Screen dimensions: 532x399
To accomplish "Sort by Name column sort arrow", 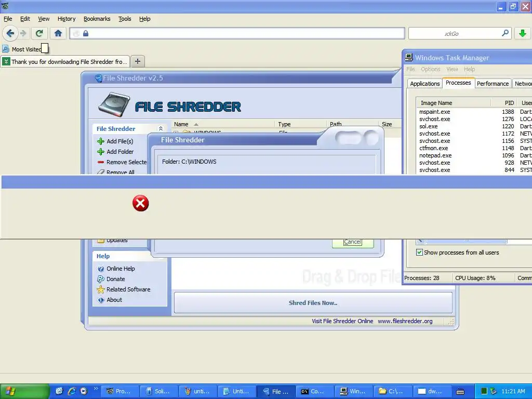I will (196, 125).
